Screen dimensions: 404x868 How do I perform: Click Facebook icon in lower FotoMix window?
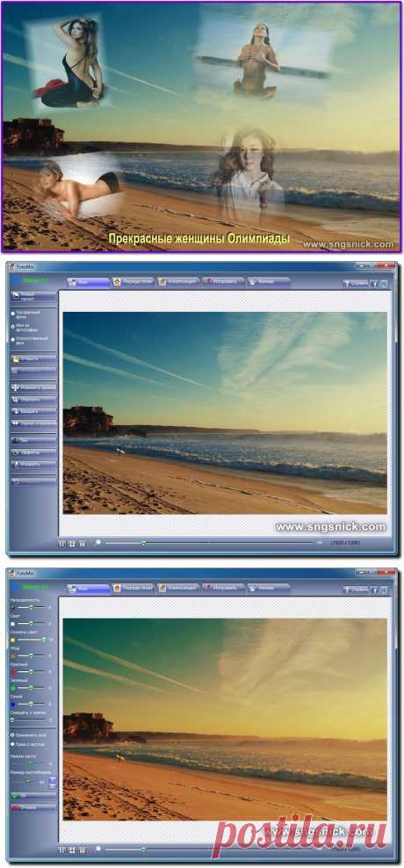click(x=373, y=590)
